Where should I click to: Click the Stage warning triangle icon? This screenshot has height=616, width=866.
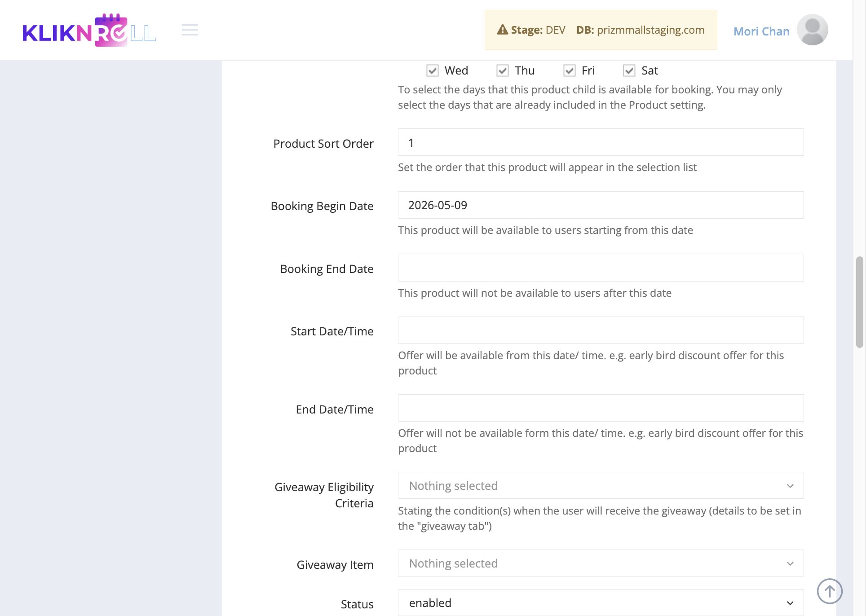503,30
